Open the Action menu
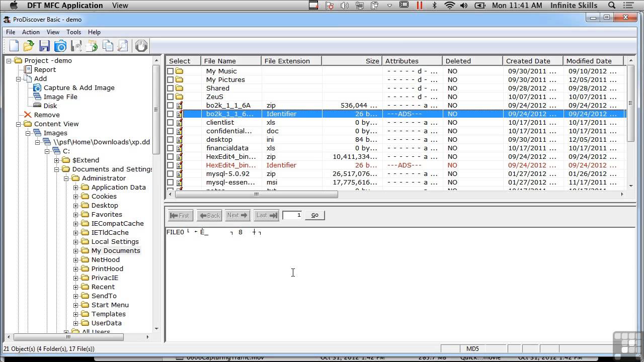644x362 pixels. pyautogui.click(x=31, y=32)
